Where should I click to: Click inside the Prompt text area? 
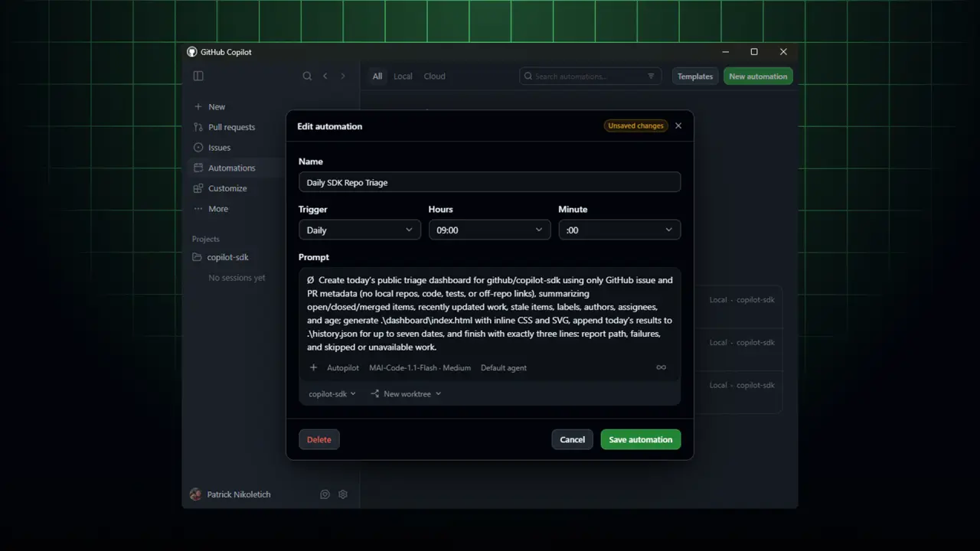(489, 313)
